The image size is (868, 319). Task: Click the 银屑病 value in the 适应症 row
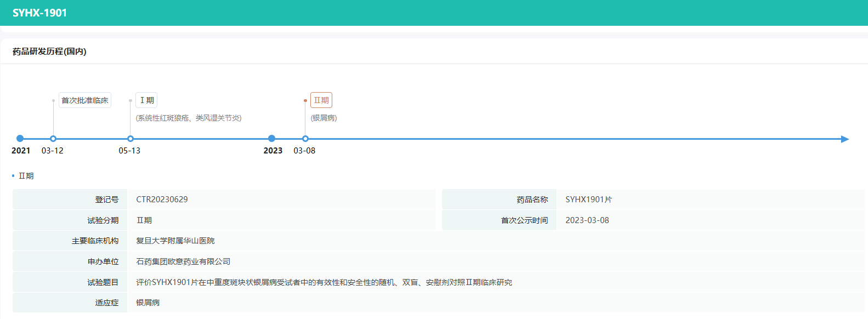(x=148, y=303)
